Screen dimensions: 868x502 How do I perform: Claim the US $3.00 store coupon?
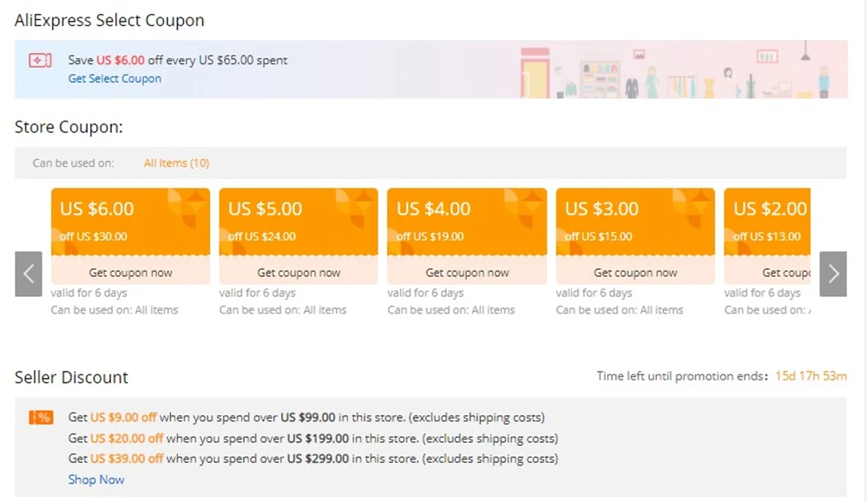(635, 273)
